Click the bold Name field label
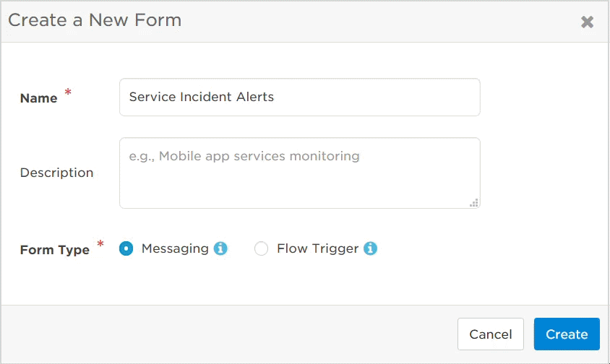 point(38,98)
